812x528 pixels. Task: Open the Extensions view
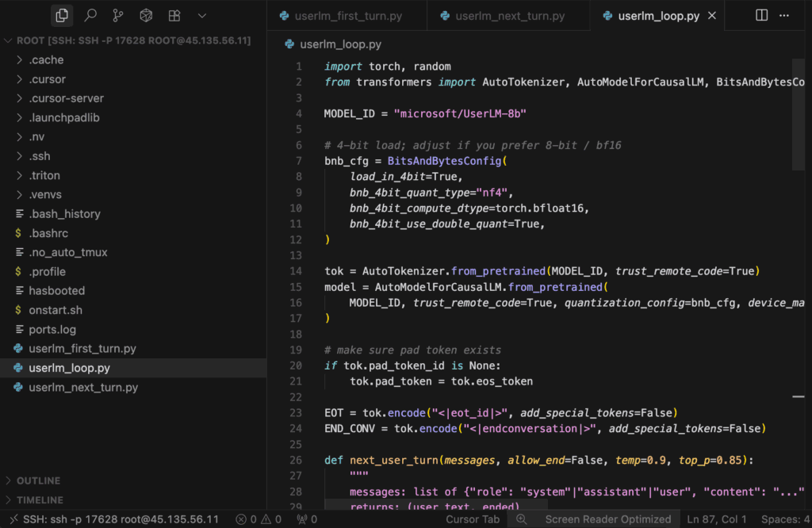point(174,15)
